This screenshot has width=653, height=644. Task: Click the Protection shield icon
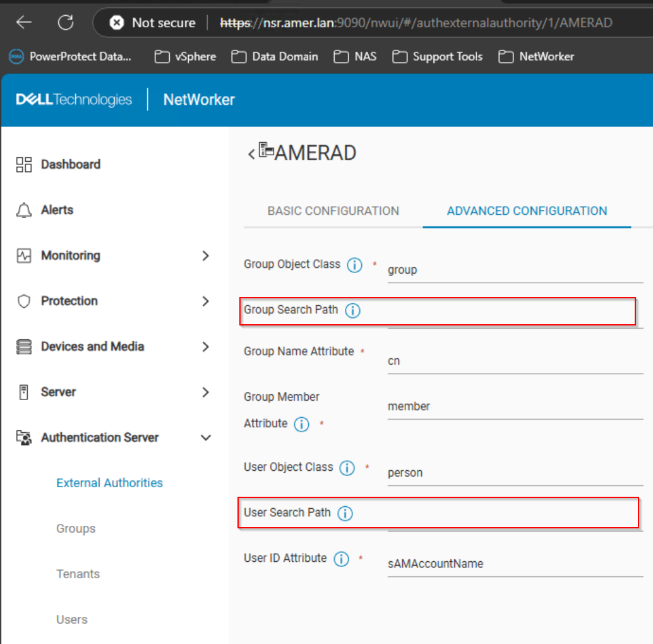coord(24,300)
